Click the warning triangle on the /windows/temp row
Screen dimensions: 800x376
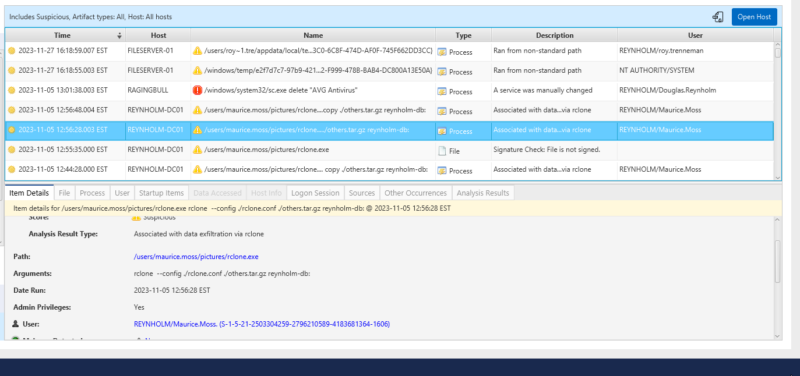pos(197,70)
